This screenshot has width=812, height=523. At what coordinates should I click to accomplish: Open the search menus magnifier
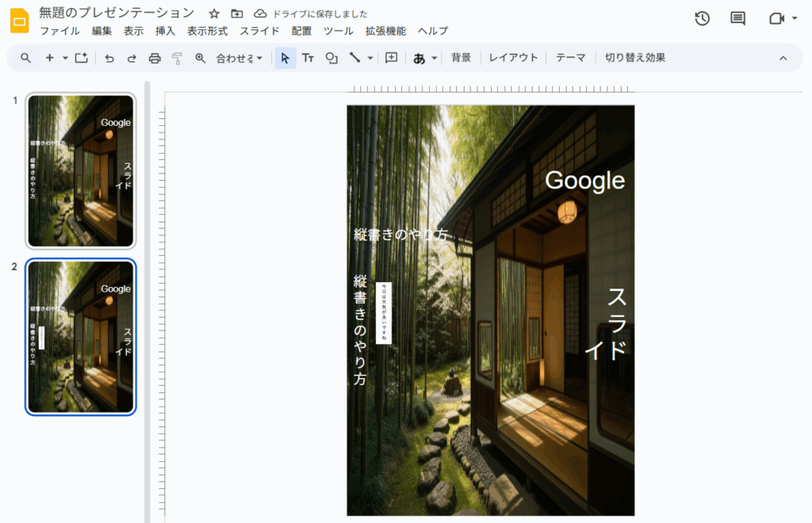(26, 58)
